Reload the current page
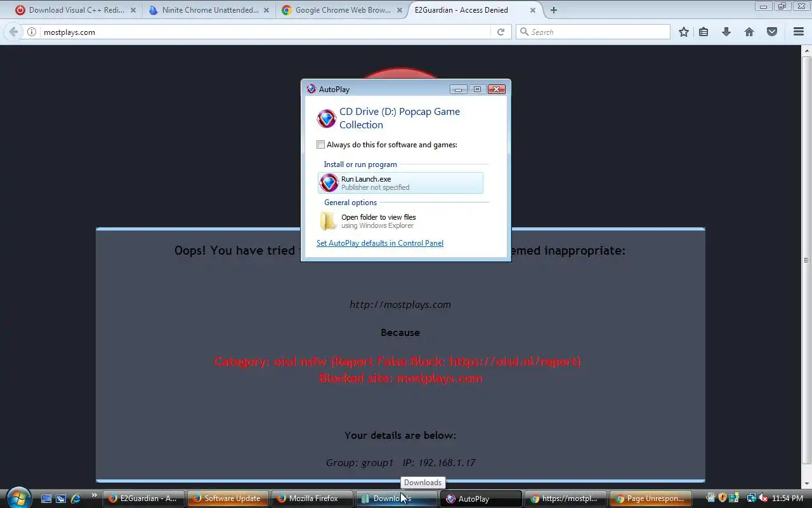The height and width of the screenshot is (508, 812). 501,32
